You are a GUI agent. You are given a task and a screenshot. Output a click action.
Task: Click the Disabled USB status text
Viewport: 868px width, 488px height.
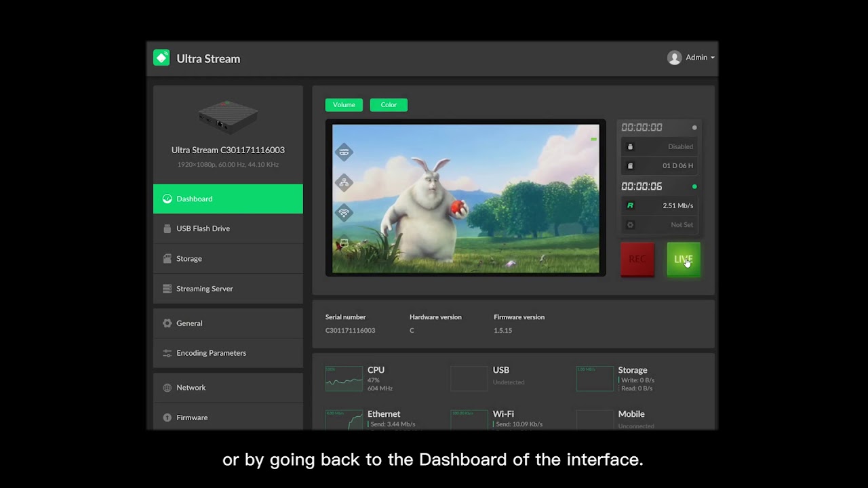tap(680, 146)
